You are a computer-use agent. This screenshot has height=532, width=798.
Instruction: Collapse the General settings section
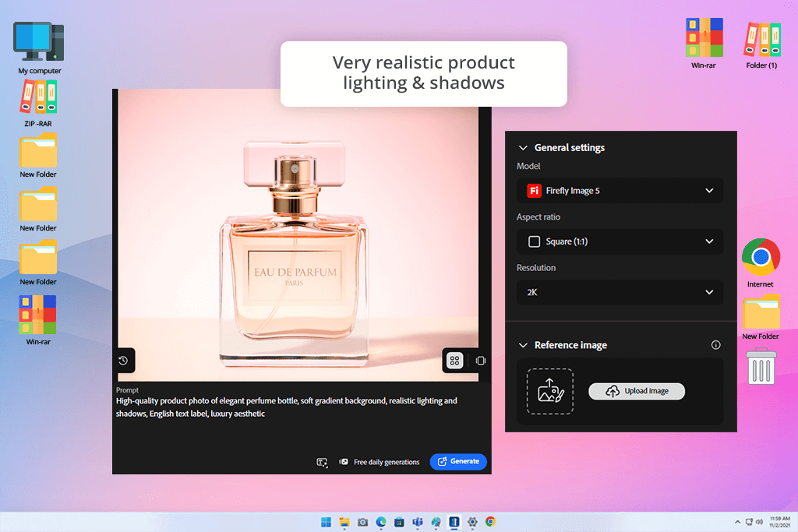click(523, 147)
